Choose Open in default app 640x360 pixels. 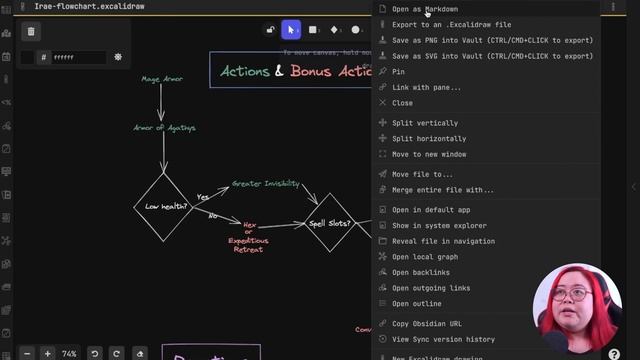point(486,210)
